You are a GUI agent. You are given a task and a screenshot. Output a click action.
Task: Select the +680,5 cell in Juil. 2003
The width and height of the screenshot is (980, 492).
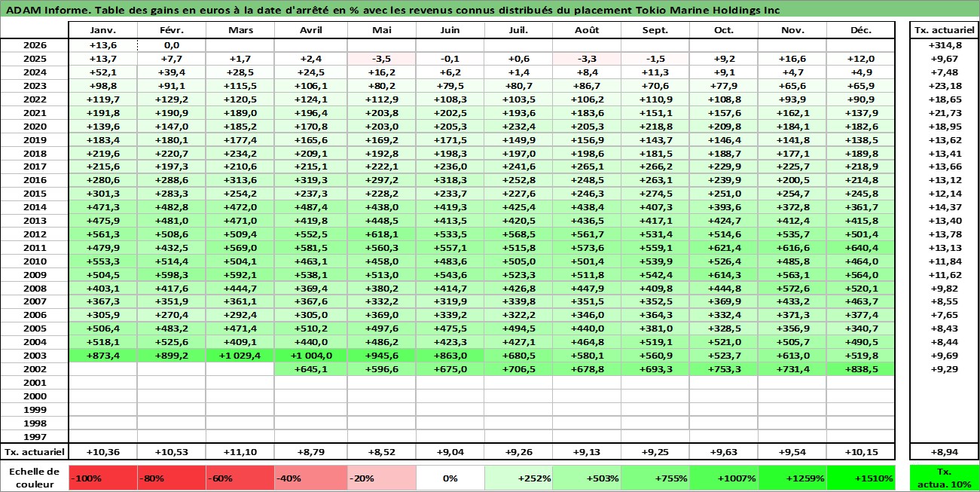(x=518, y=356)
